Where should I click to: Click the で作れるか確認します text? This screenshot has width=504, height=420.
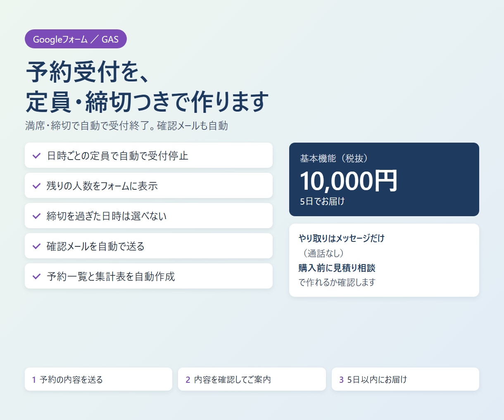coord(337,282)
